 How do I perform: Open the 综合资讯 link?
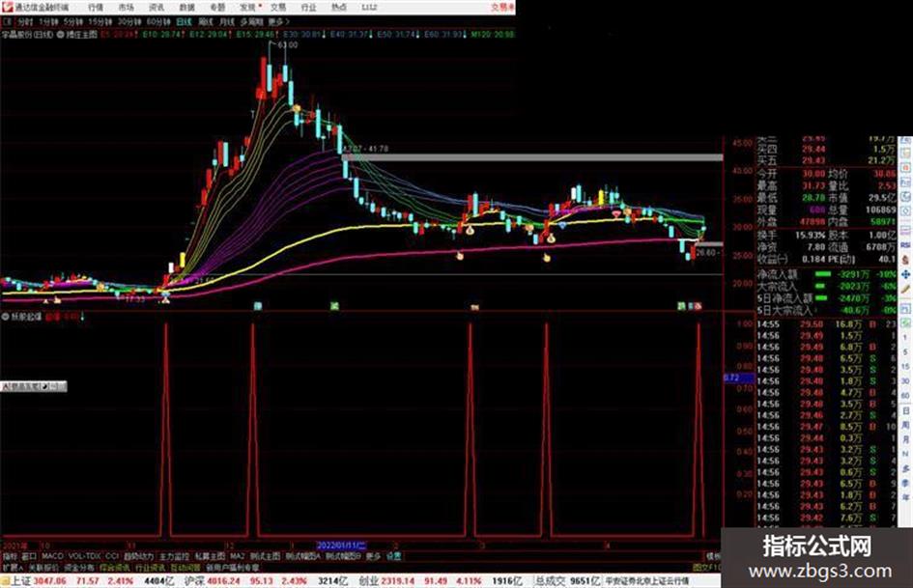coord(115,567)
